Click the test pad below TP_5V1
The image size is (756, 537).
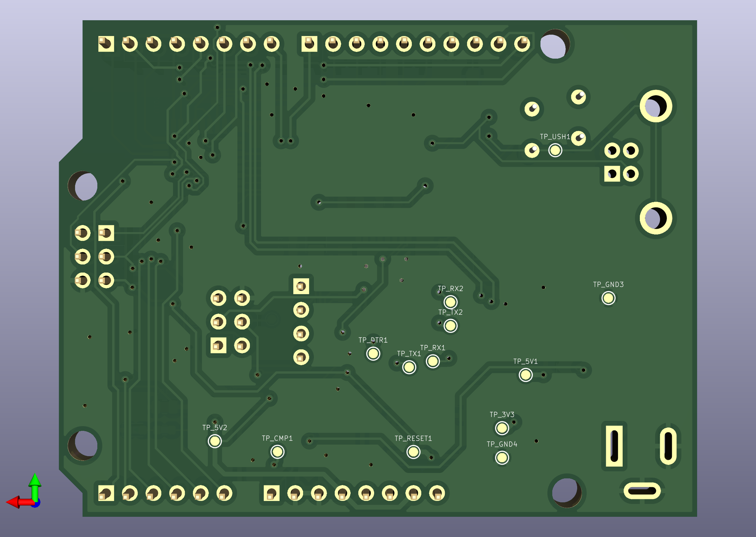(526, 375)
